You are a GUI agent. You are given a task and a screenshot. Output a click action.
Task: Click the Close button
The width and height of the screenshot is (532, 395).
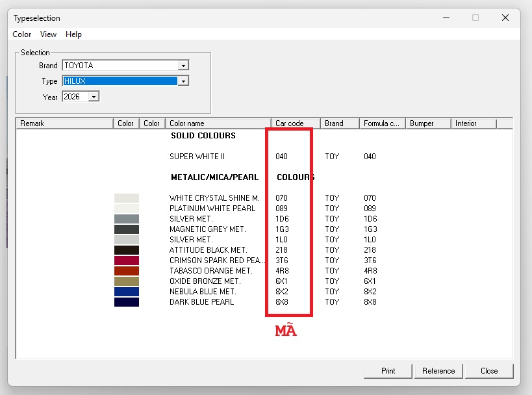pyautogui.click(x=489, y=371)
